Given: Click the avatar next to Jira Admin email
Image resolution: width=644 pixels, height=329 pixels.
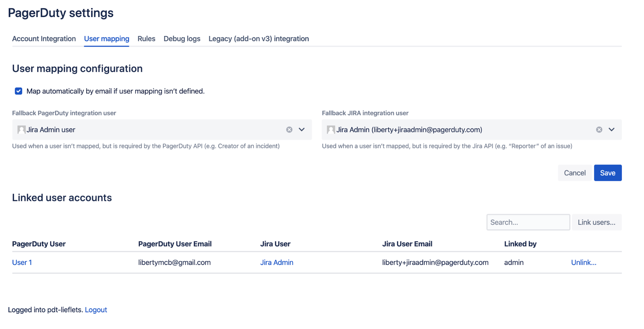Looking at the screenshot, I should coord(331,130).
